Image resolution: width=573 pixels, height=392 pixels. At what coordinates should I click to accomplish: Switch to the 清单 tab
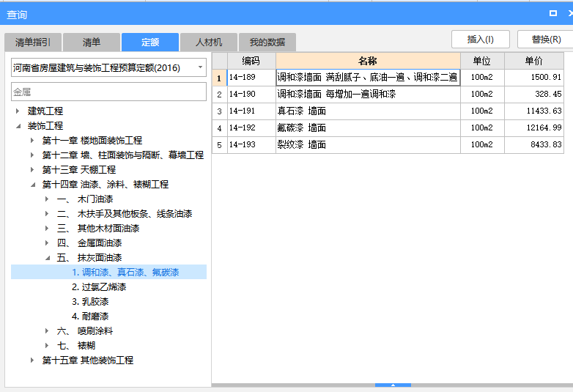click(92, 42)
